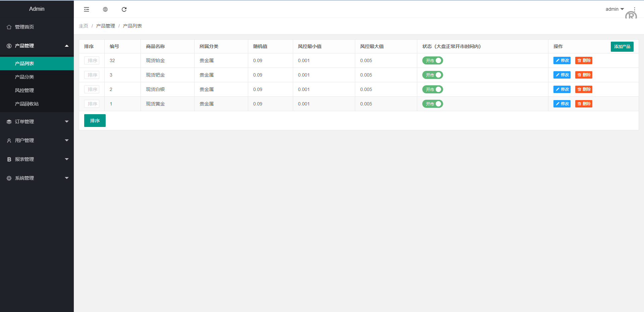Collapse the 产品管理 menu arrow
Viewport: 644px width, 312px height.
click(67, 46)
